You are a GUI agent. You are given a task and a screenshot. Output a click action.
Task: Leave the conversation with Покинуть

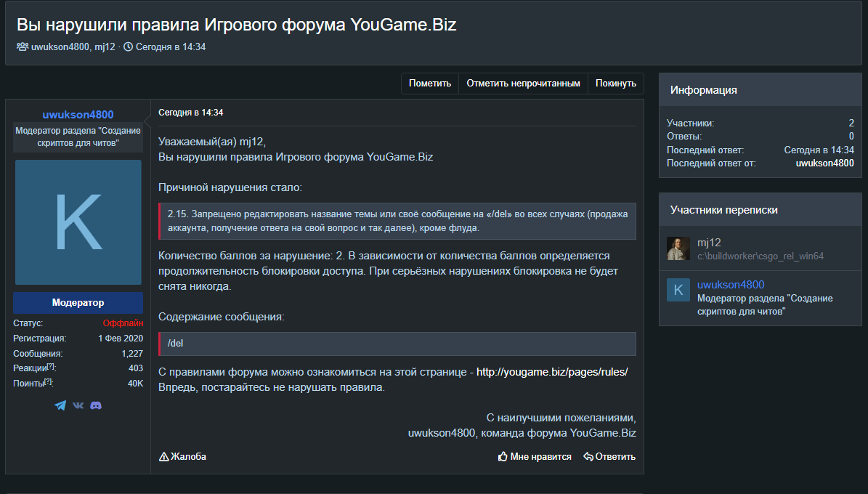(x=615, y=83)
